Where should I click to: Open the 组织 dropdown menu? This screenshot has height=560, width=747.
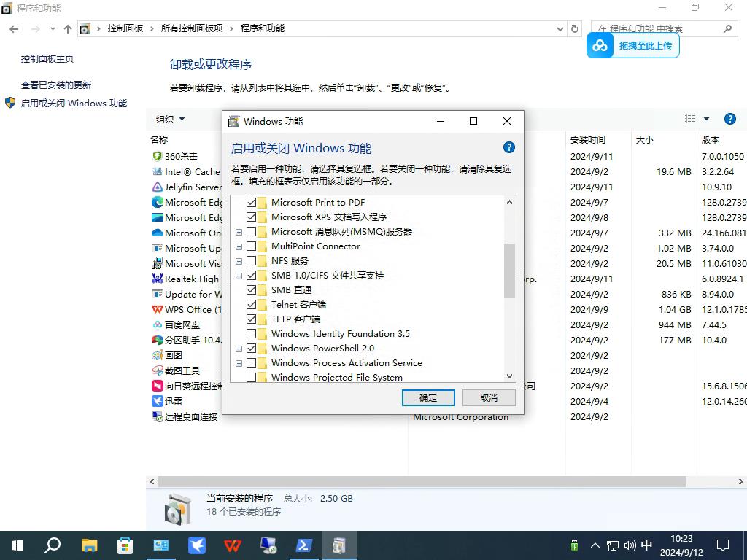point(170,119)
